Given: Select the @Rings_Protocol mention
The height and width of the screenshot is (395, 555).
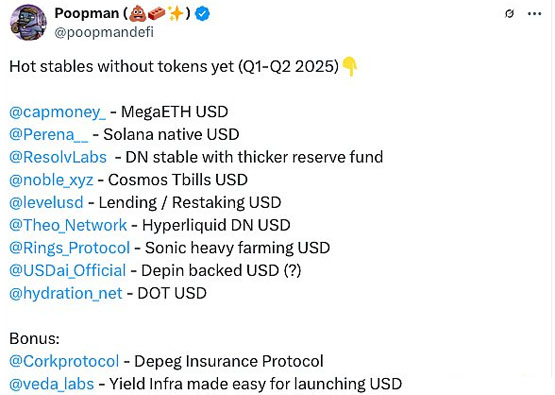Looking at the screenshot, I should point(70,248).
